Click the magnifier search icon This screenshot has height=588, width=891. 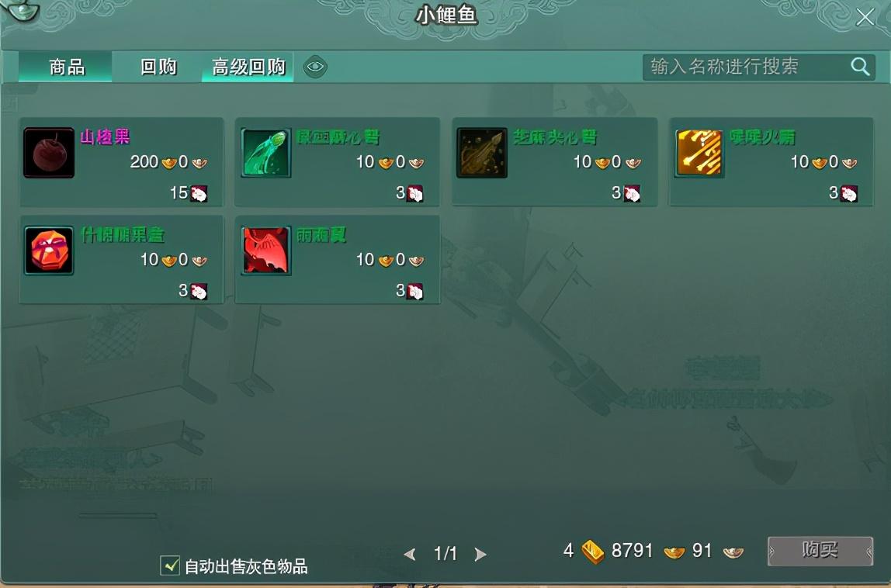[860, 67]
